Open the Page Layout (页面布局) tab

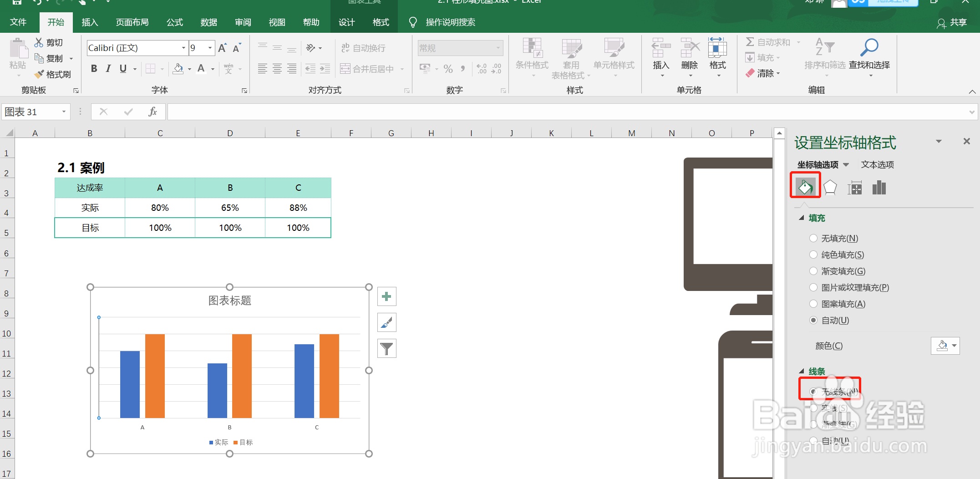(132, 22)
